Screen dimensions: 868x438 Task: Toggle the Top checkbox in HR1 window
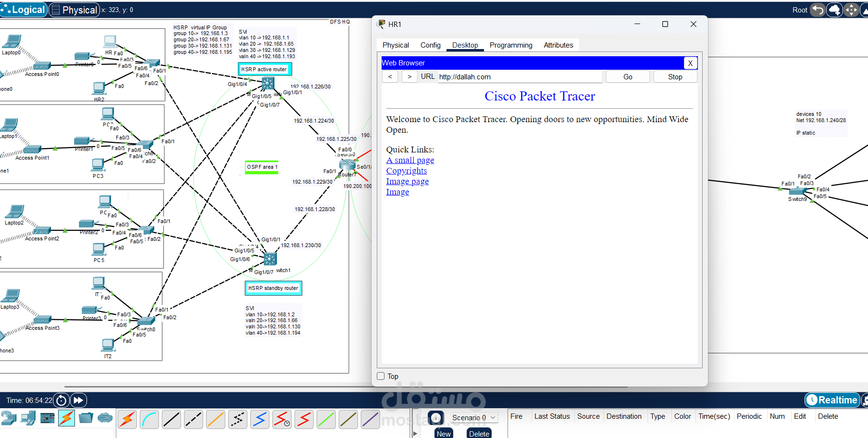[381, 376]
